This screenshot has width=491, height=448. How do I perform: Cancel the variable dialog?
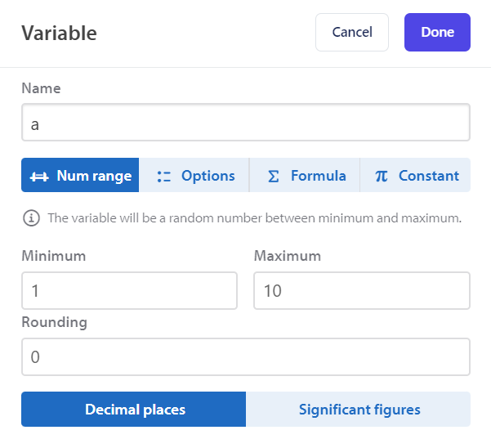(x=352, y=32)
